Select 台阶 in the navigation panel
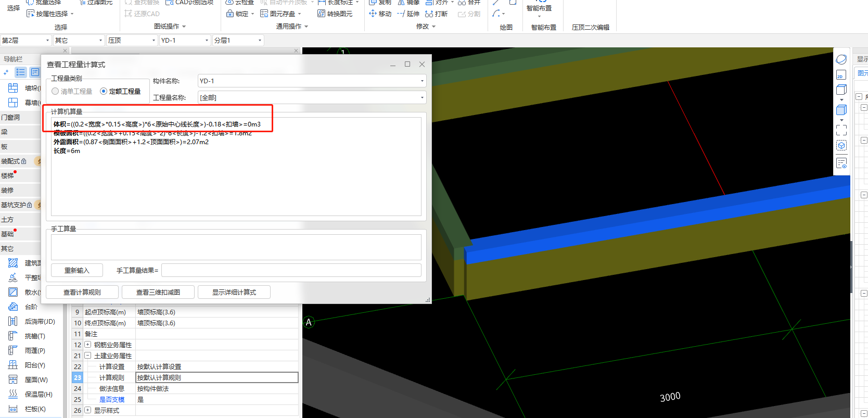This screenshot has height=418, width=868. pos(31,307)
